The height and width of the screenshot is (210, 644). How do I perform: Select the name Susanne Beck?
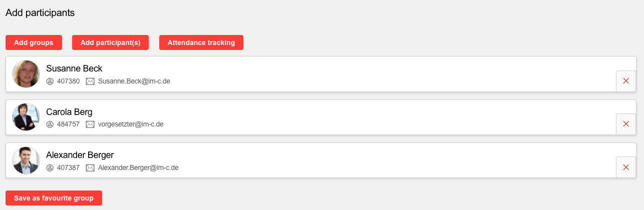coord(74,68)
